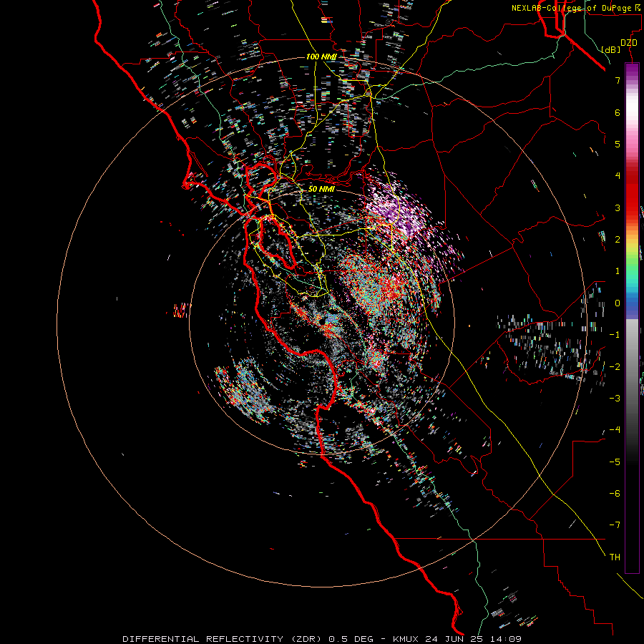Click the "-1" value on the color scale
The image size is (644, 644).
[x=615, y=335]
